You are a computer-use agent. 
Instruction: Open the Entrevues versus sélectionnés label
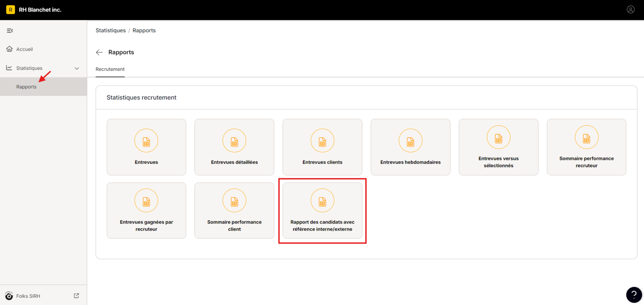click(x=498, y=162)
